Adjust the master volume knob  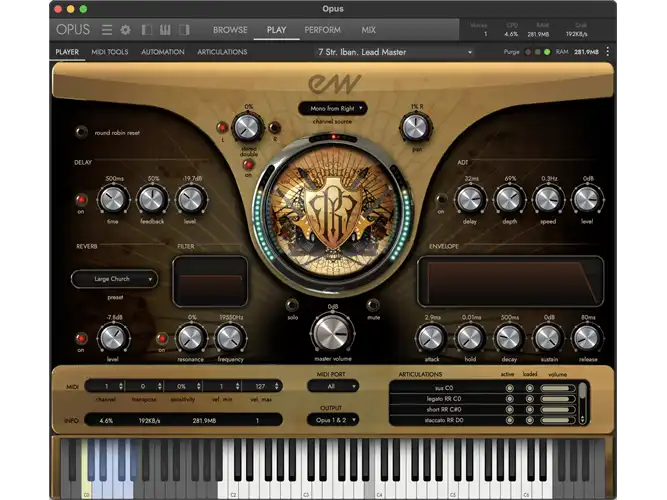coord(333,333)
